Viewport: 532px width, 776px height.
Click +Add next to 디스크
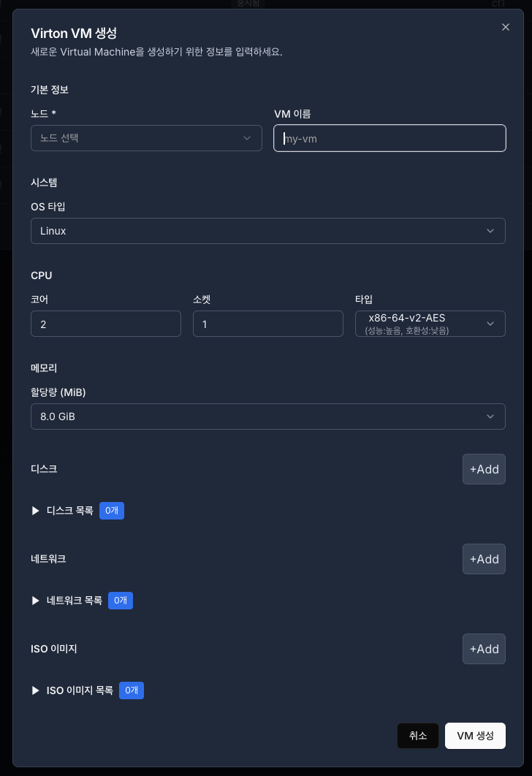click(x=484, y=469)
